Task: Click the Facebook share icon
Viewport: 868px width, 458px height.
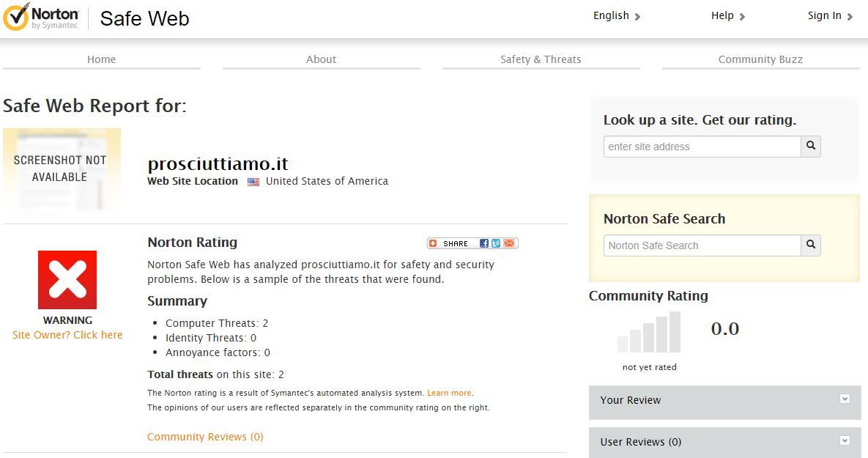Action: point(484,243)
